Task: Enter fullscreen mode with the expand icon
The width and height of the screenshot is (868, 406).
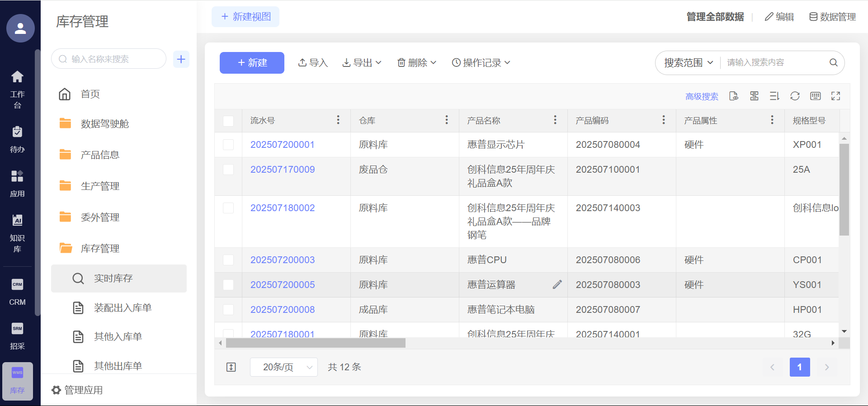Action: point(835,96)
